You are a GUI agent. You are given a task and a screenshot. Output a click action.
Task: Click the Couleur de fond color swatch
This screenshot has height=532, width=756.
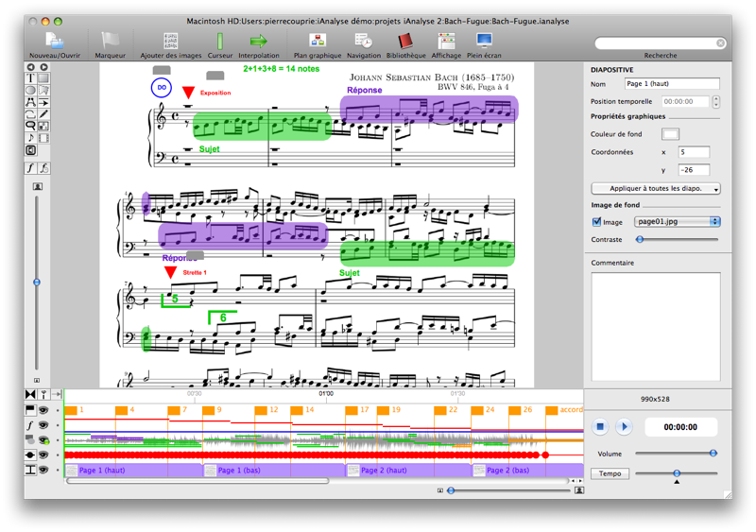point(670,134)
